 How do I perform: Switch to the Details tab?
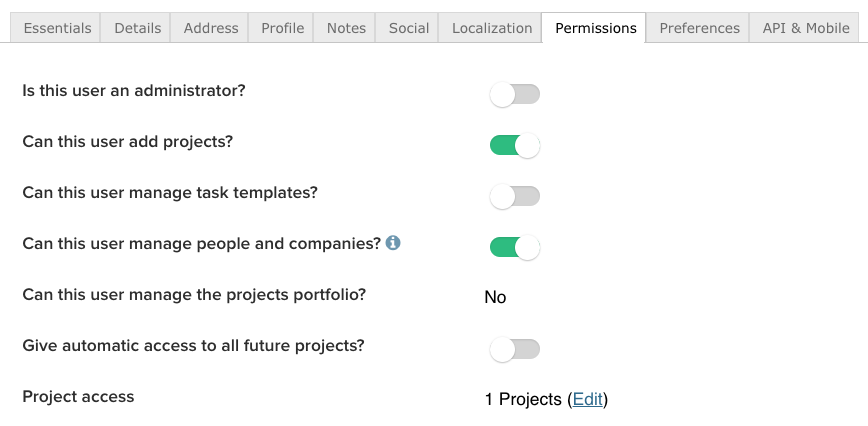point(138,28)
